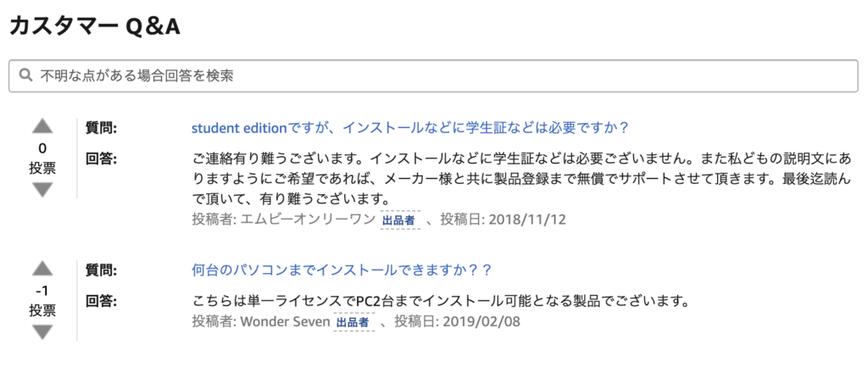Click the vote count 0 on the first question

pos(42,148)
